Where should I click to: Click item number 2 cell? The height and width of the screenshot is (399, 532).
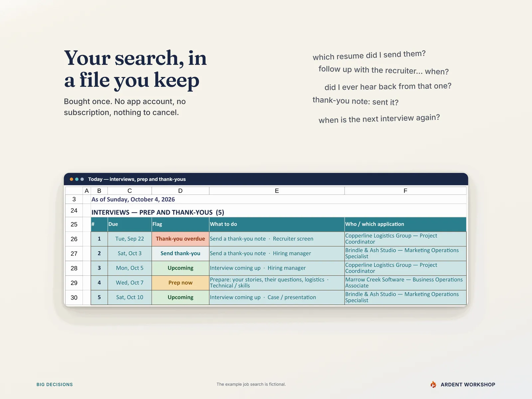99,254
